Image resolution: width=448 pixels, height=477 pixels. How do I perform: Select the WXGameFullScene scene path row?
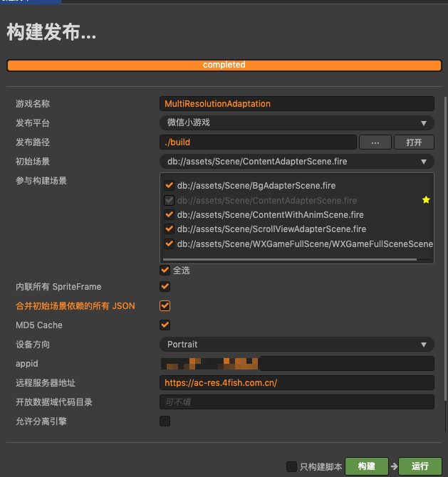coord(305,244)
